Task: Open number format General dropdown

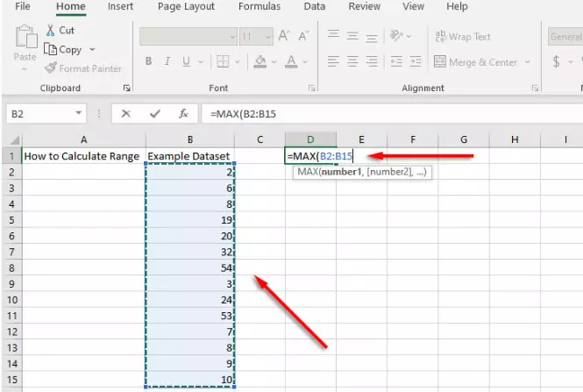Action: coord(565,37)
